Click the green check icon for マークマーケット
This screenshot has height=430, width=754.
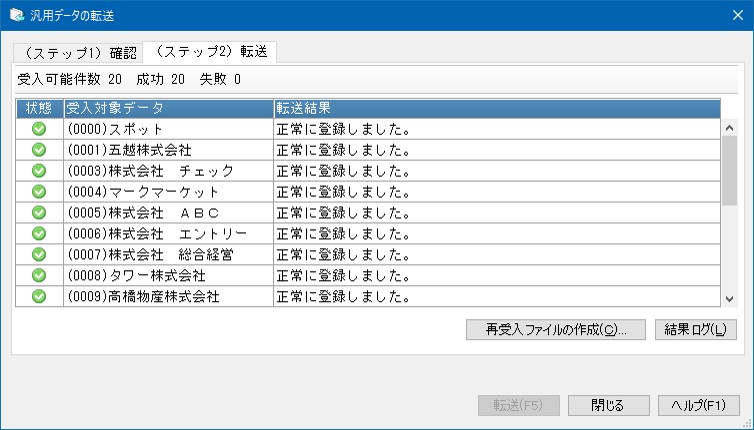point(39,192)
